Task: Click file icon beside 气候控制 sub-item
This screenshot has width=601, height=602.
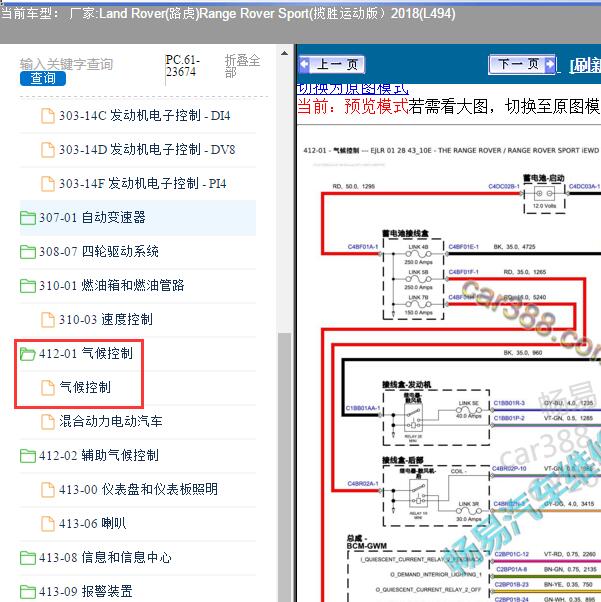Action: (48, 388)
